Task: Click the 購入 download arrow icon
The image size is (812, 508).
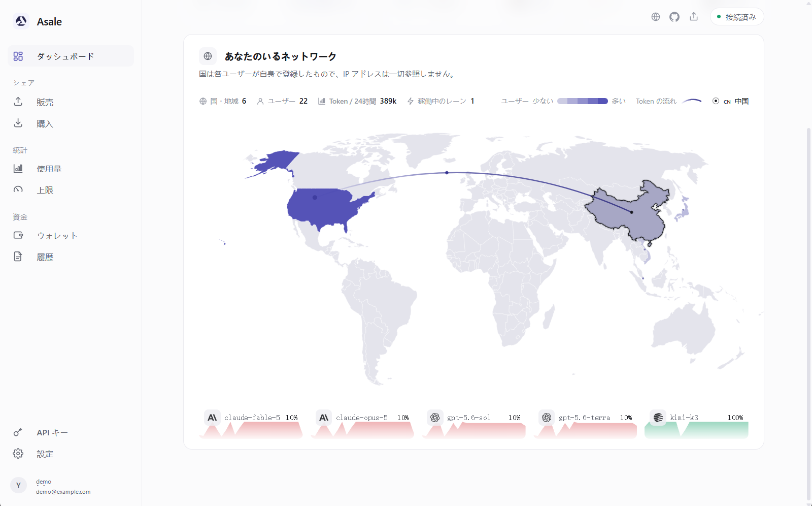Action: (x=18, y=123)
